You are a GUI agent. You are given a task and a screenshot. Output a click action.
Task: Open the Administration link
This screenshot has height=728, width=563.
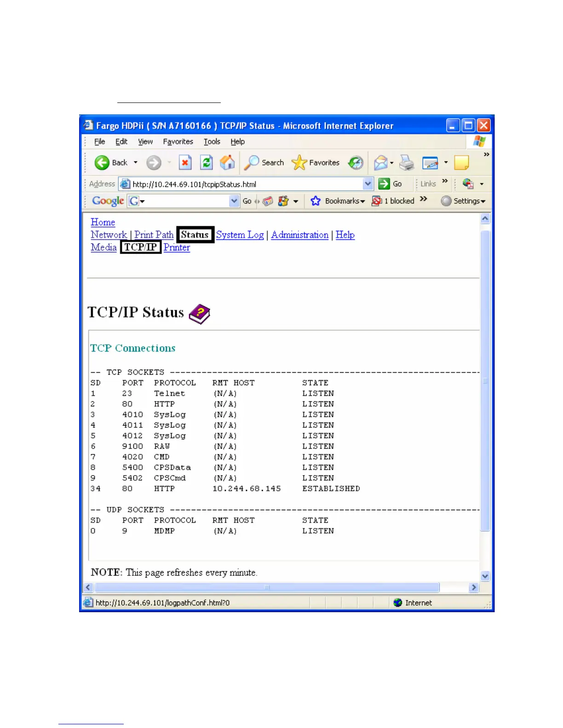click(300, 235)
